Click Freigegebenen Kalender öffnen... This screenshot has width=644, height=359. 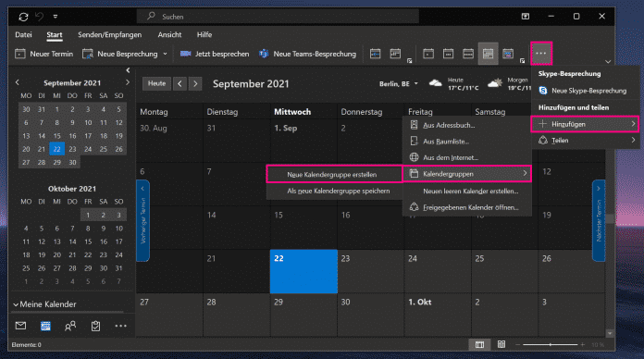[467, 207]
